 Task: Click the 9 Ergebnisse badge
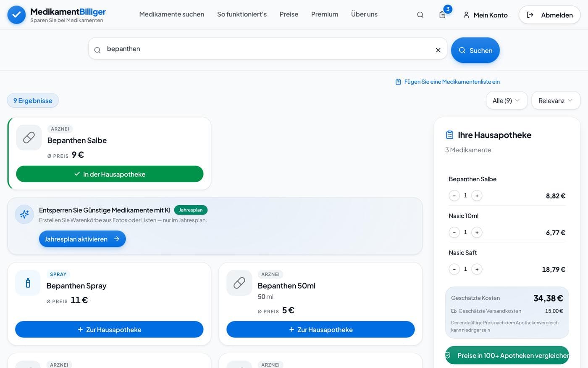click(33, 101)
